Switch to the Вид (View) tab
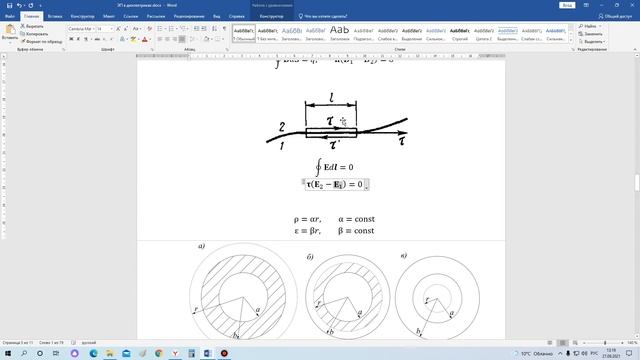The width and height of the screenshot is (640, 360). pos(216,16)
